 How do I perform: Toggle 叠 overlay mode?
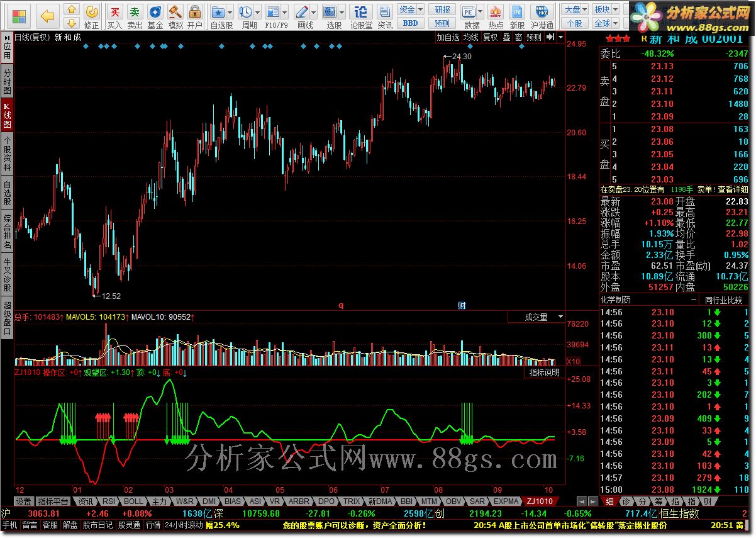[x=506, y=37]
